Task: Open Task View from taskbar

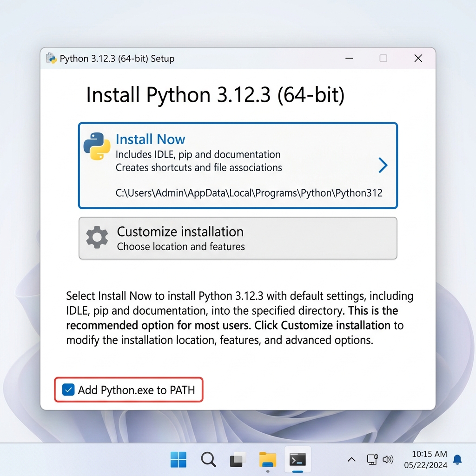Action: click(238, 459)
